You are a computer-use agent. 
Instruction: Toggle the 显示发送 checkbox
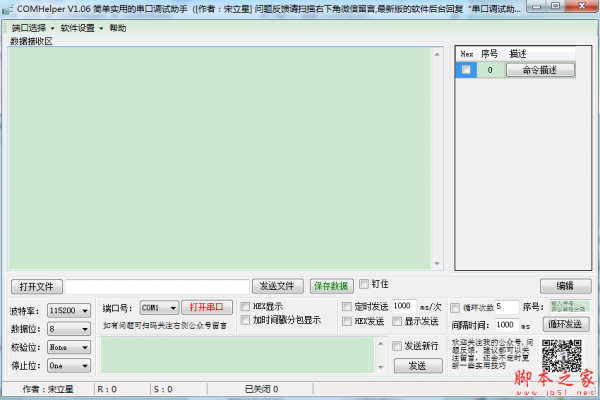(x=397, y=321)
